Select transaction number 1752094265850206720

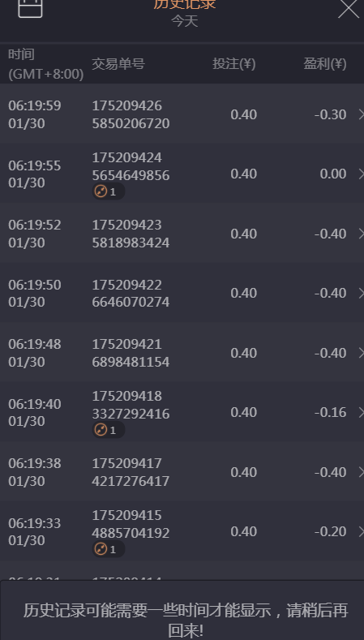[x=131, y=114]
